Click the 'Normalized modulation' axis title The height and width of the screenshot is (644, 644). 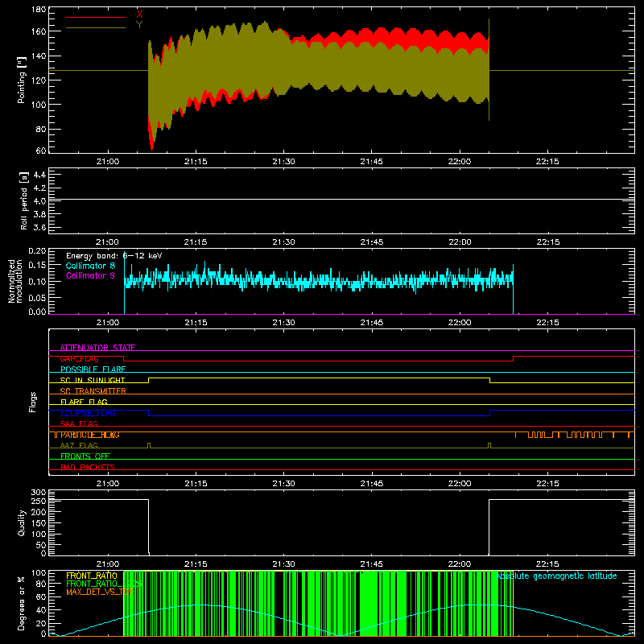point(14,281)
